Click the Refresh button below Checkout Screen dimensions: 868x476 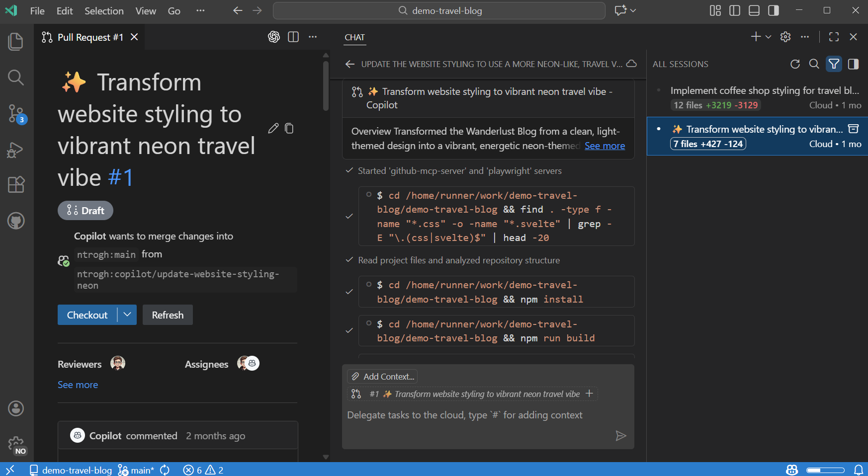(x=168, y=315)
